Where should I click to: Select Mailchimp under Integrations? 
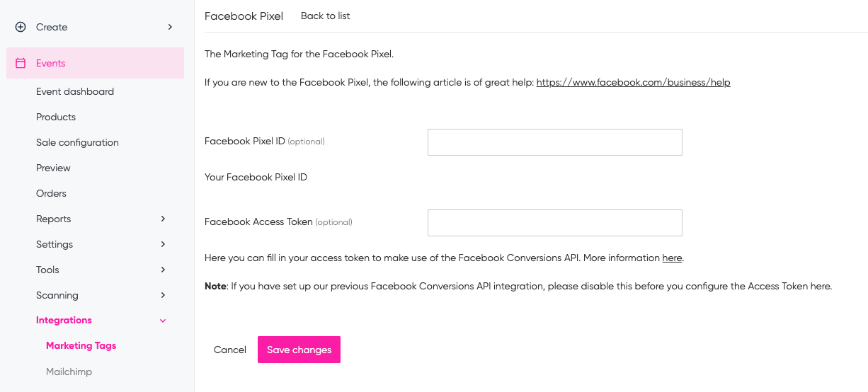[x=69, y=371]
